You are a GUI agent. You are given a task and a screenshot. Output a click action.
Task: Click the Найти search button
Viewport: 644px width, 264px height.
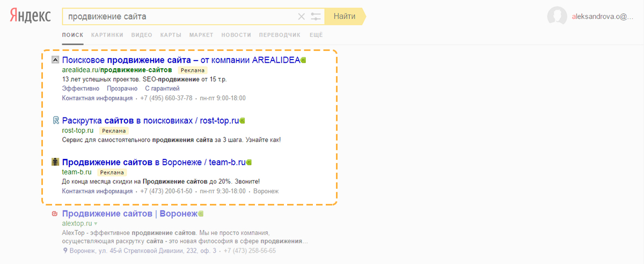[345, 17]
